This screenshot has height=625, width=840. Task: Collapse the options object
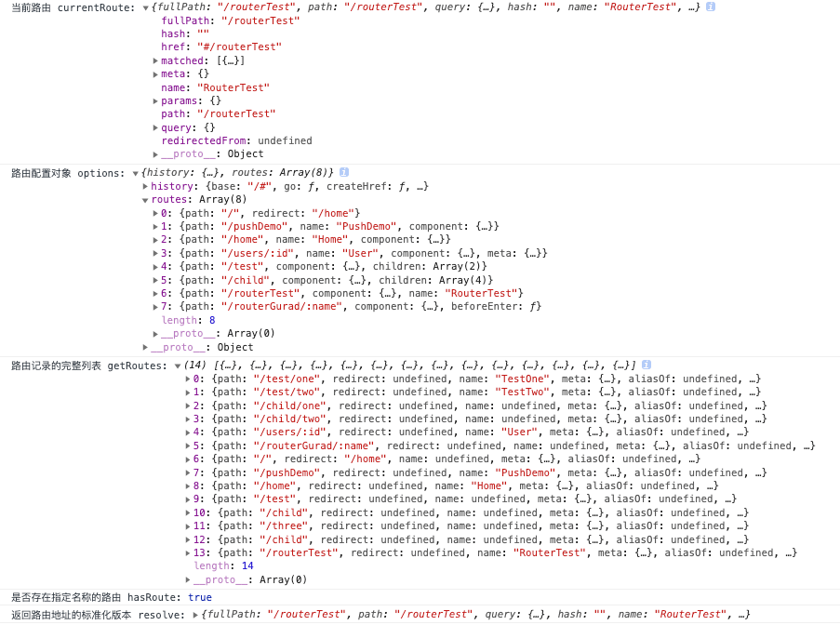point(135,174)
